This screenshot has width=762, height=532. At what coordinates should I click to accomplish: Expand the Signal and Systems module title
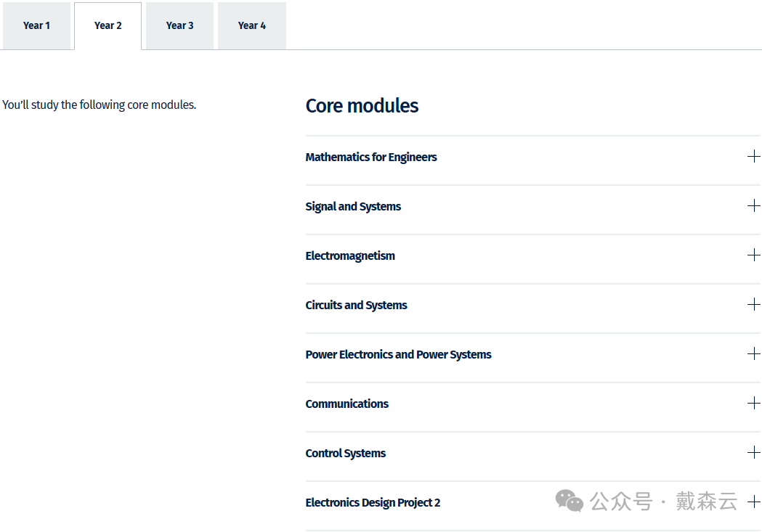[x=353, y=207]
